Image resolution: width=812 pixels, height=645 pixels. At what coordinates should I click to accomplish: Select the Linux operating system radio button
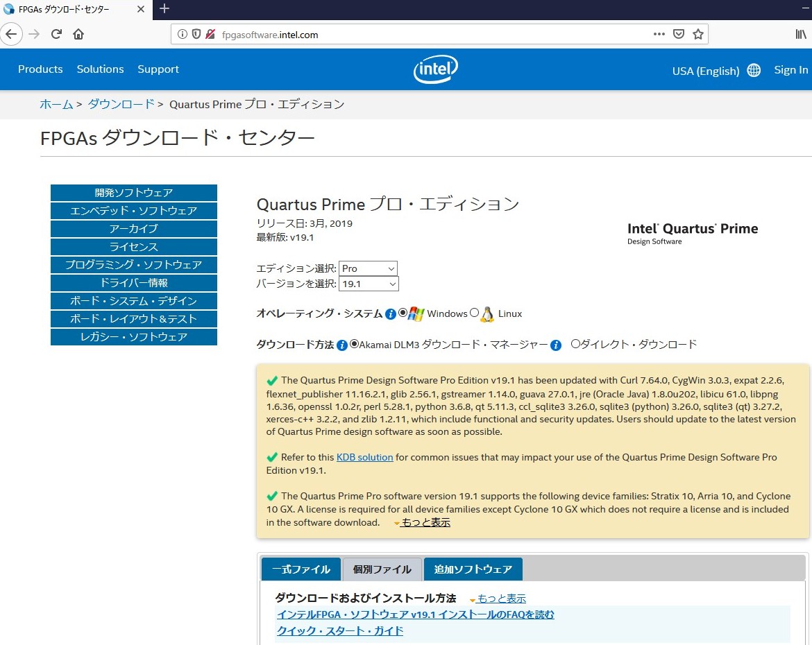pos(474,313)
